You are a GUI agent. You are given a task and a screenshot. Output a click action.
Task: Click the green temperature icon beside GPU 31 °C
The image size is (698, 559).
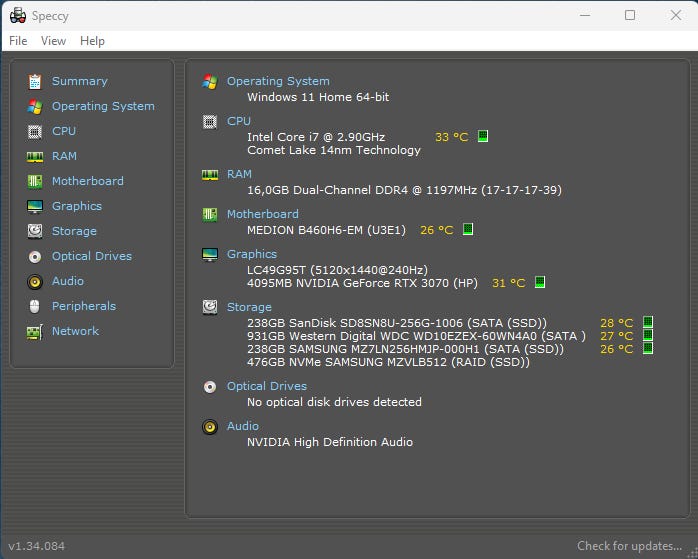tap(540, 282)
